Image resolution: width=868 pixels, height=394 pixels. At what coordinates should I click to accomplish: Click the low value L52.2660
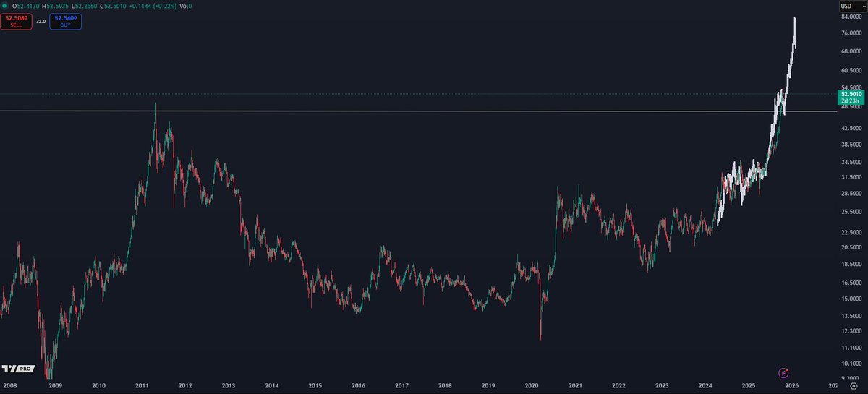tap(85, 6)
